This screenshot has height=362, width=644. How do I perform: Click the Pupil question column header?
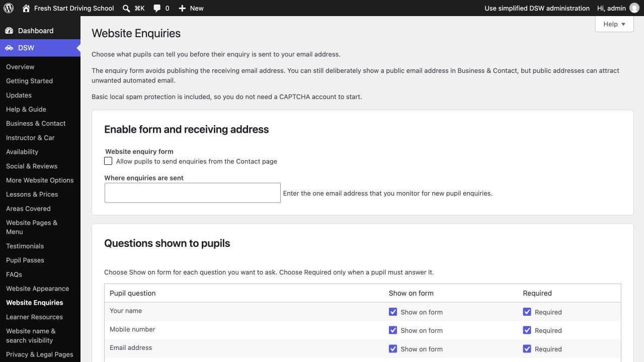(x=133, y=293)
